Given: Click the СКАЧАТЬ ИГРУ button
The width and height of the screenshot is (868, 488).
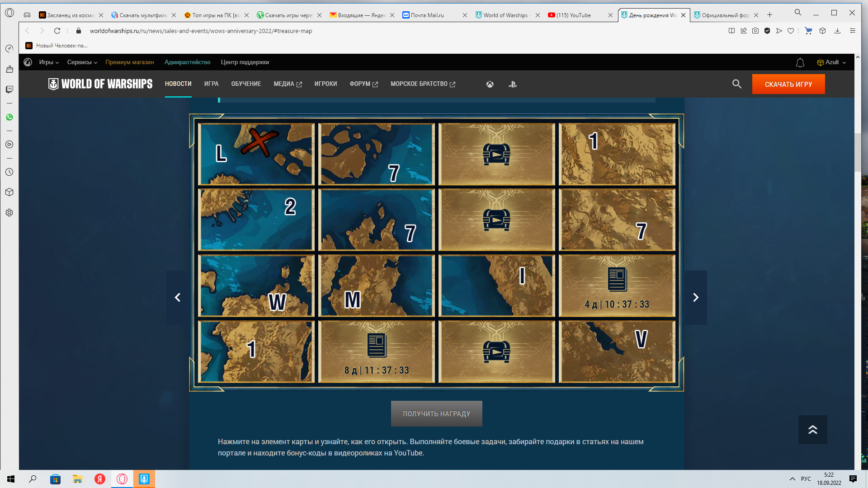Looking at the screenshot, I should tap(788, 84).
